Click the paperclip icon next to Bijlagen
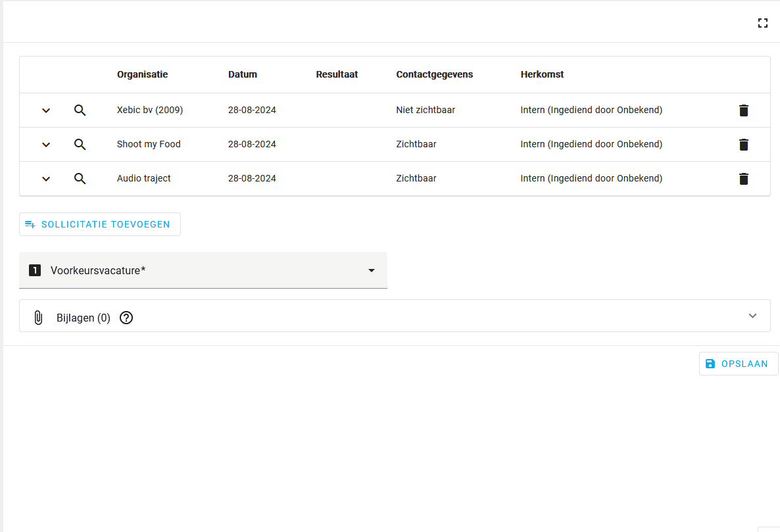The image size is (780, 532). tap(38, 317)
